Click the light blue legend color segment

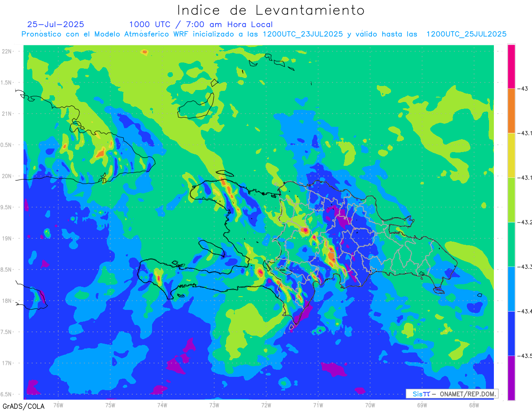point(511,289)
